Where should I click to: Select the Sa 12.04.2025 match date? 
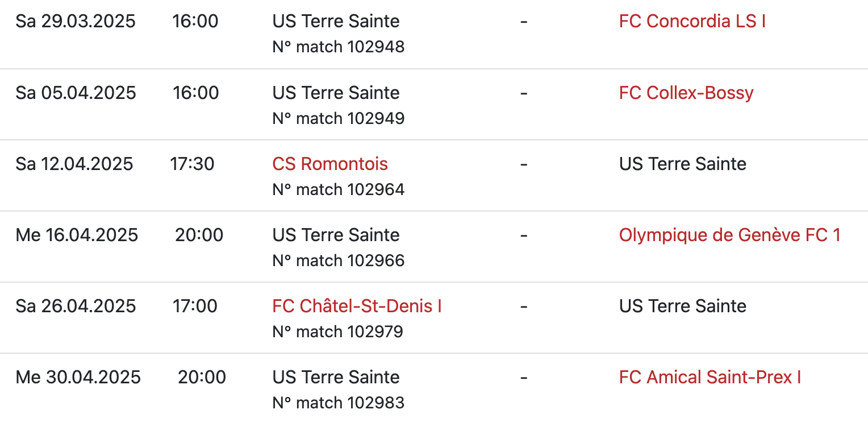pyautogui.click(x=74, y=164)
